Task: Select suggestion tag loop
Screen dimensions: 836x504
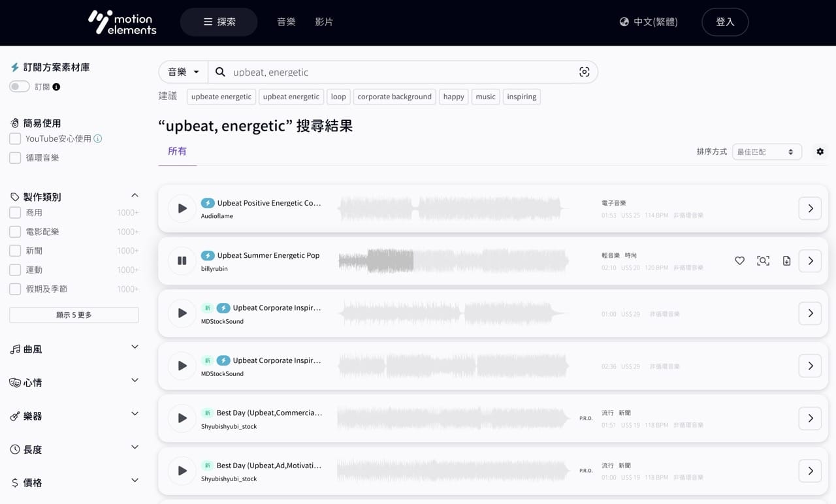Action: [338, 97]
